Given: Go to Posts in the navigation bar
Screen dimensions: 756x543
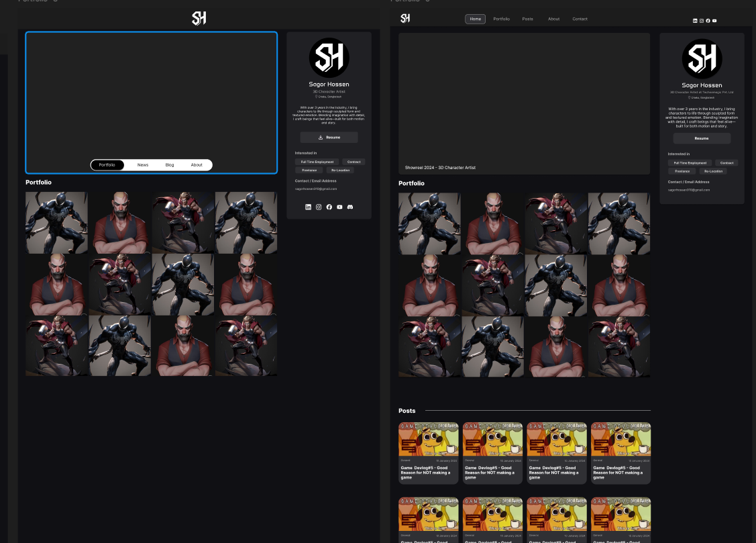Looking at the screenshot, I should click(x=528, y=19).
